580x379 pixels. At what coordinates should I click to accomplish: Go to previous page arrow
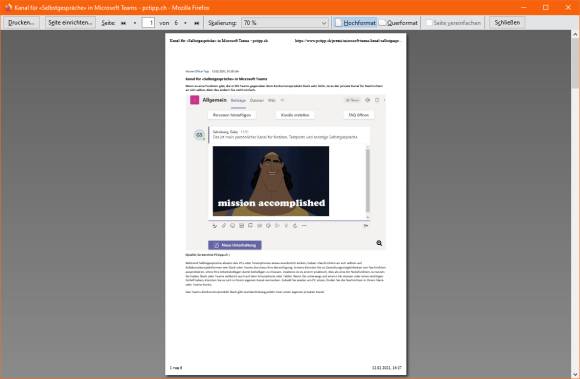(x=135, y=23)
